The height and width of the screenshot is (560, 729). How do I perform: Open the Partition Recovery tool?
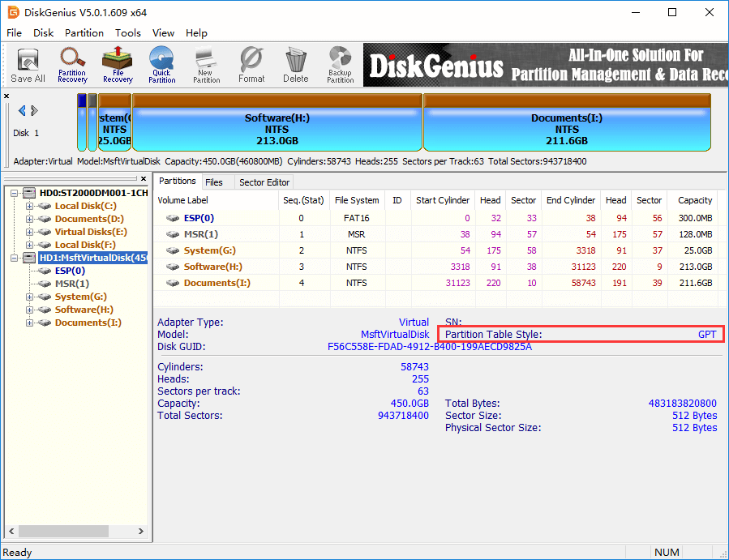pyautogui.click(x=72, y=65)
